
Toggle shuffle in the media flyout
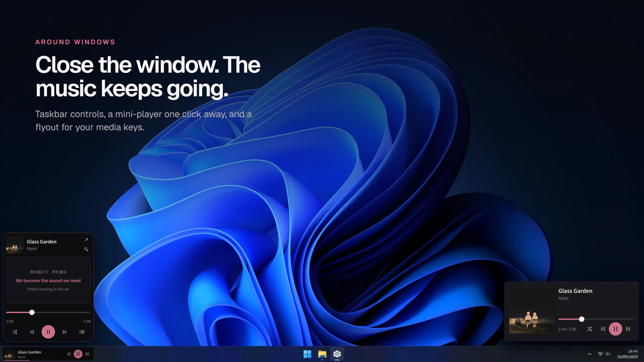click(589, 329)
